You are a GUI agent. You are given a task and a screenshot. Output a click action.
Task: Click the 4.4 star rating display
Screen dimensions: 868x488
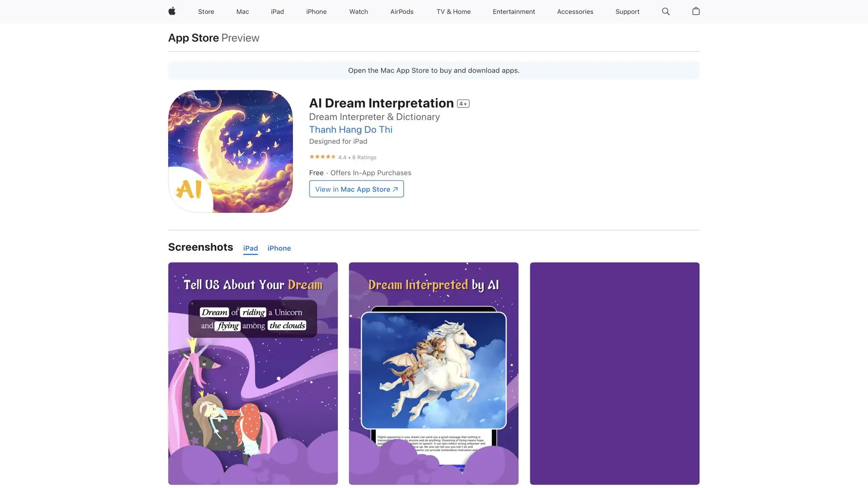(342, 157)
